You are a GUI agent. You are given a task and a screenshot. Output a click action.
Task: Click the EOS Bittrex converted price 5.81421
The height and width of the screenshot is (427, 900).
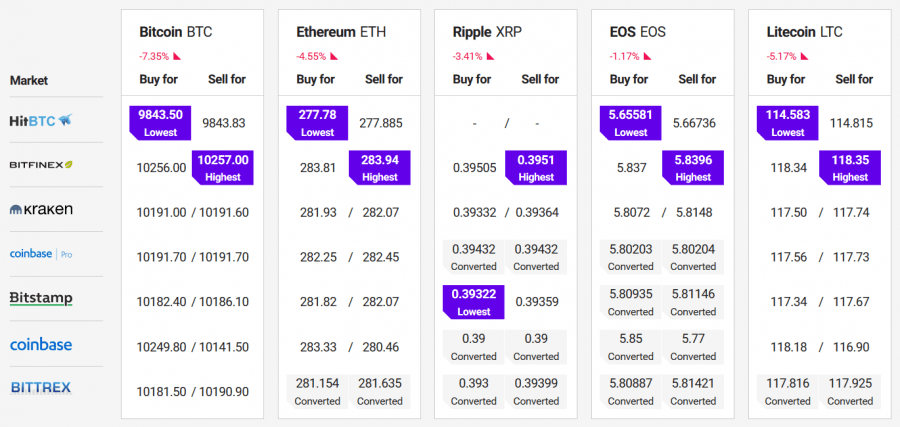(x=693, y=391)
